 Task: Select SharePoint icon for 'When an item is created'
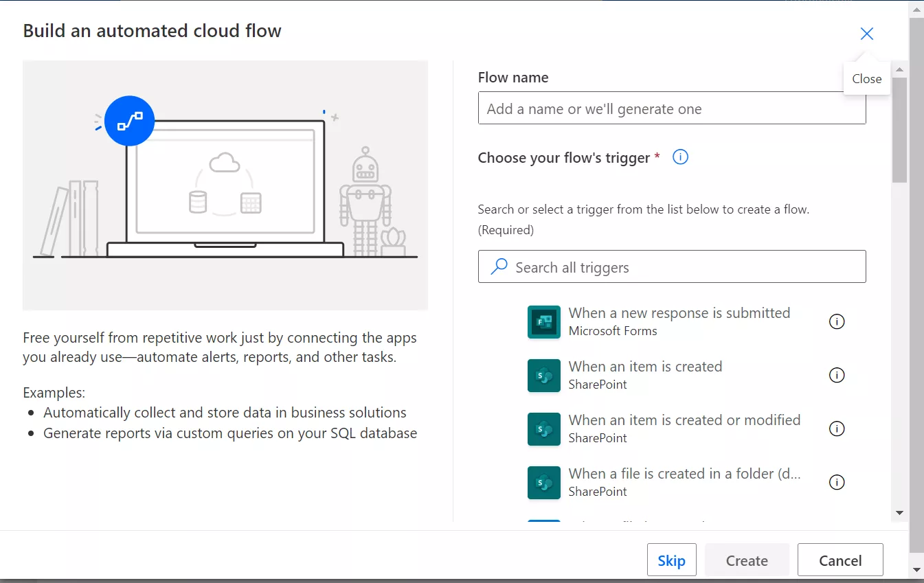544,376
